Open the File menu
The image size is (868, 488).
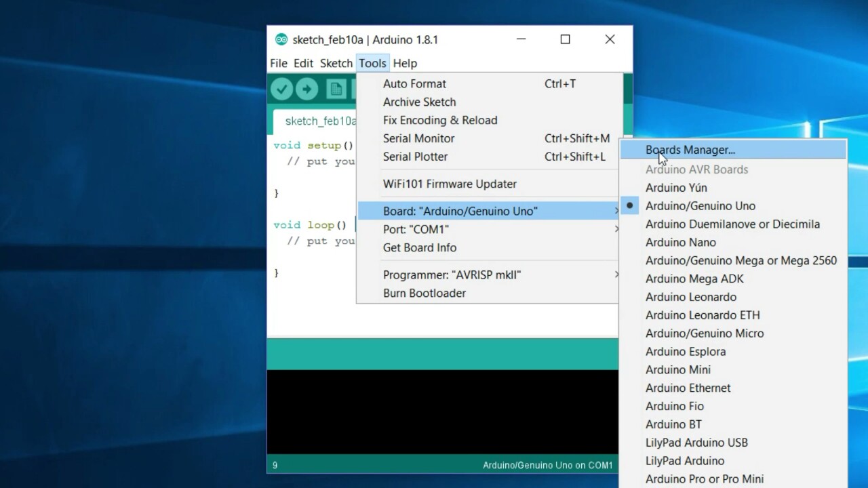point(279,63)
